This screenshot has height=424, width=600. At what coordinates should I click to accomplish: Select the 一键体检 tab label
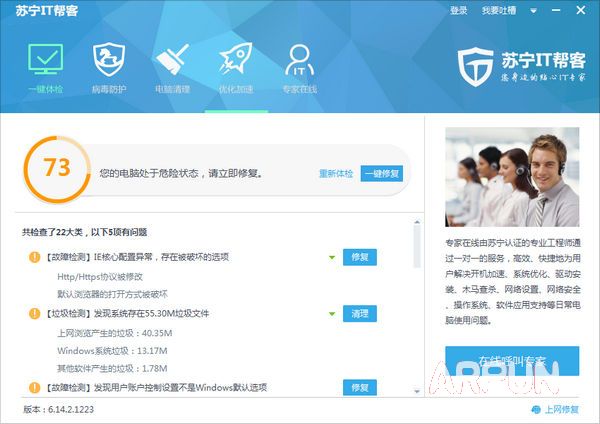(x=46, y=90)
